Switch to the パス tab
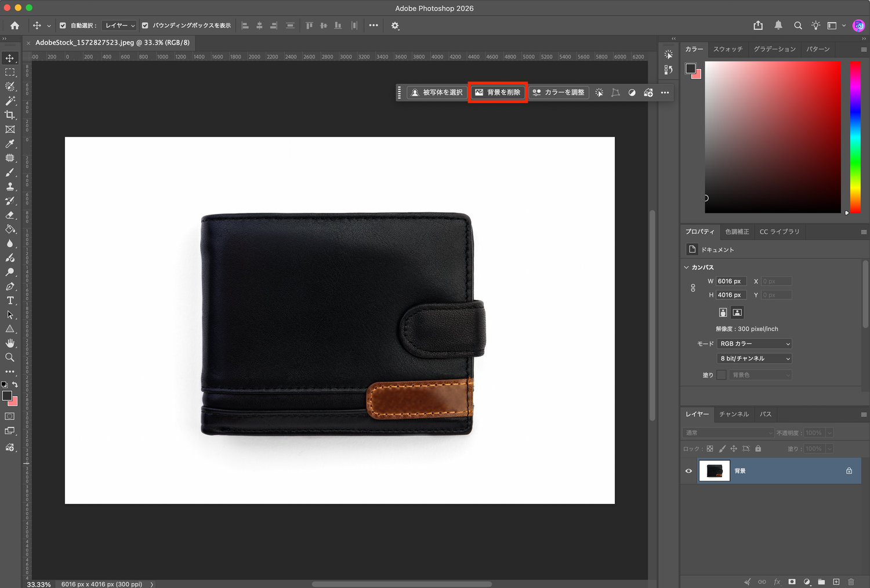Image resolution: width=870 pixels, height=588 pixels. 766,414
